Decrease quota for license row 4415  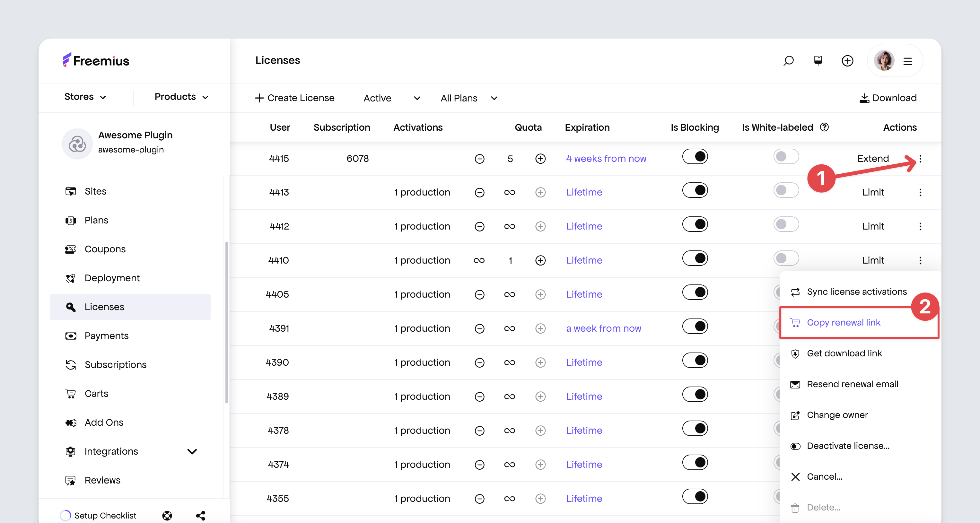[x=479, y=159]
